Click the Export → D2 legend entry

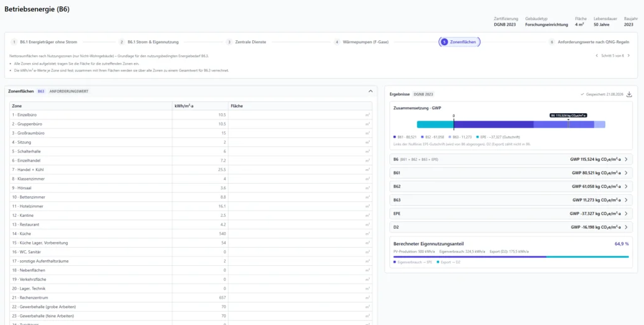[447, 262]
